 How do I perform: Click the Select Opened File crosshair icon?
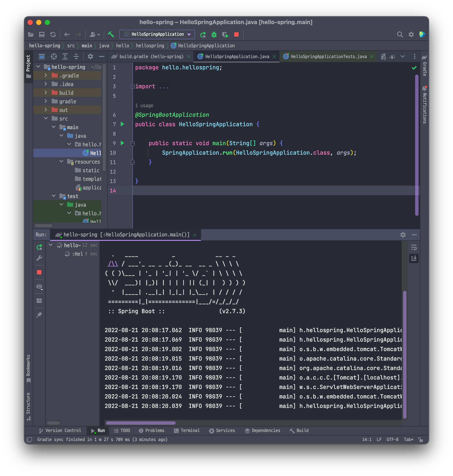pyautogui.click(x=54, y=56)
